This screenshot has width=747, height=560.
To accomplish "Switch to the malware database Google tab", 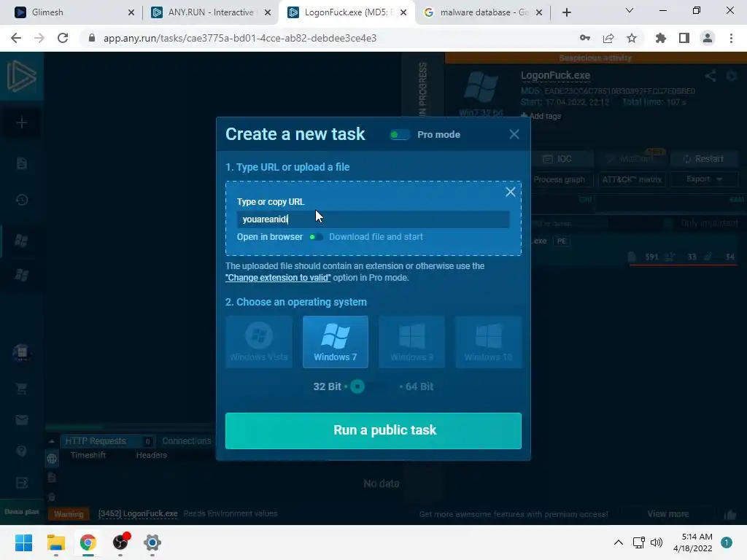I will (483, 12).
